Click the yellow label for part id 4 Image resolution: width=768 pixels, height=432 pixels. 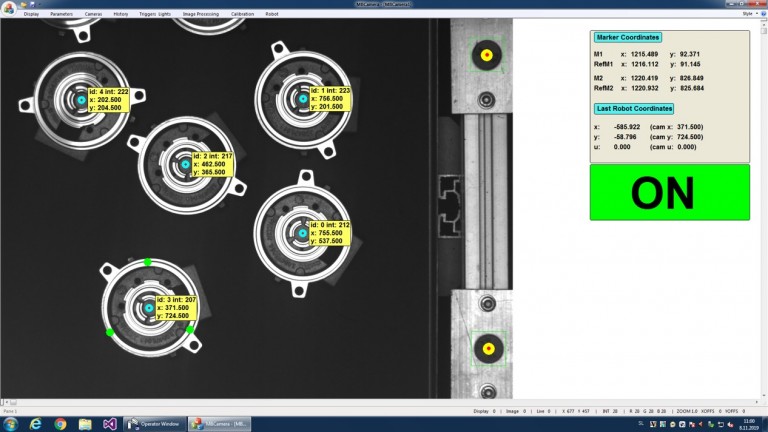pos(108,99)
